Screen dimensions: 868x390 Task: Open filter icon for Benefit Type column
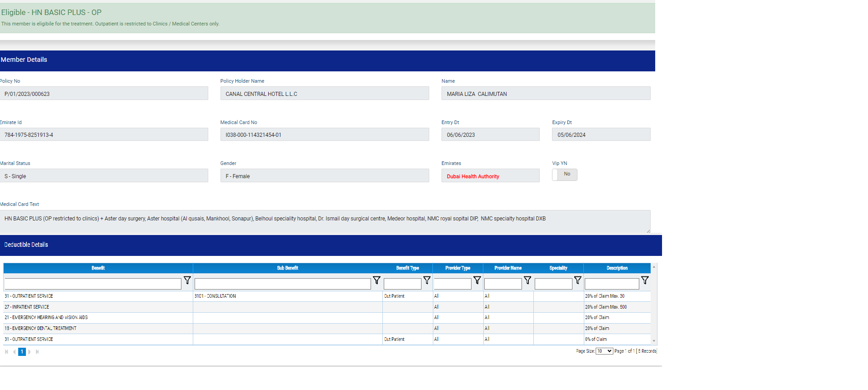click(427, 280)
